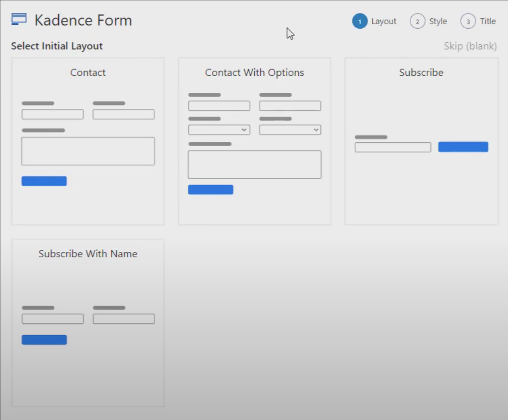Click the numbered circle for step 2
The height and width of the screenshot is (420, 508).
(417, 21)
